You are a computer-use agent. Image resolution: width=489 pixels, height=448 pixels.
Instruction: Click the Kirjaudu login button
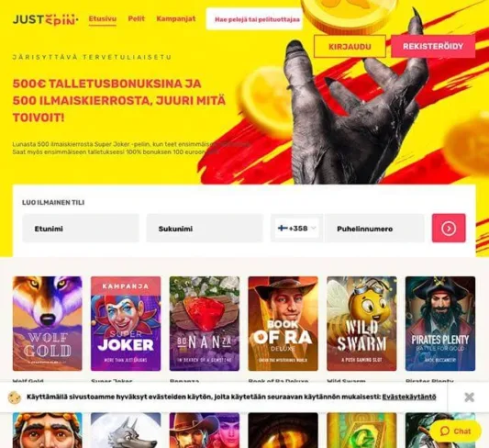[x=350, y=47]
